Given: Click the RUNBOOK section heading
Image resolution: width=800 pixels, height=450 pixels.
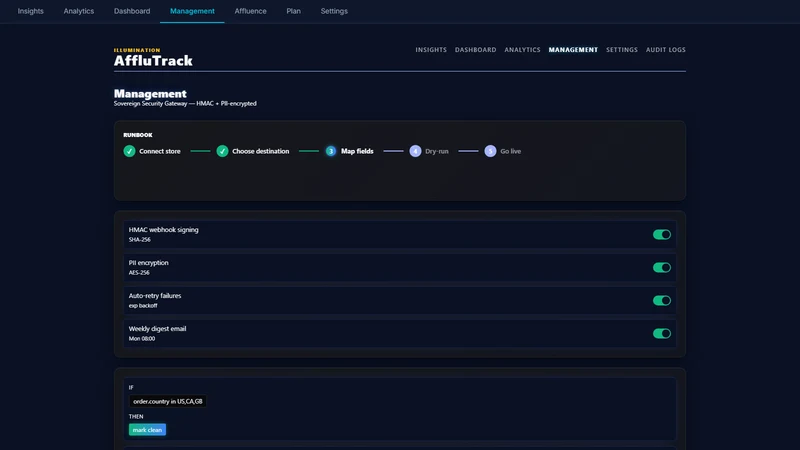Looking at the screenshot, I should (x=138, y=135).
